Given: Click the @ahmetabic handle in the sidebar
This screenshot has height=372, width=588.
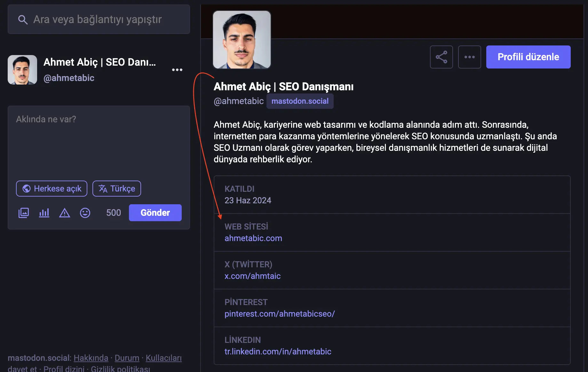Looking at the screenshot, I should tap(69, 78).
